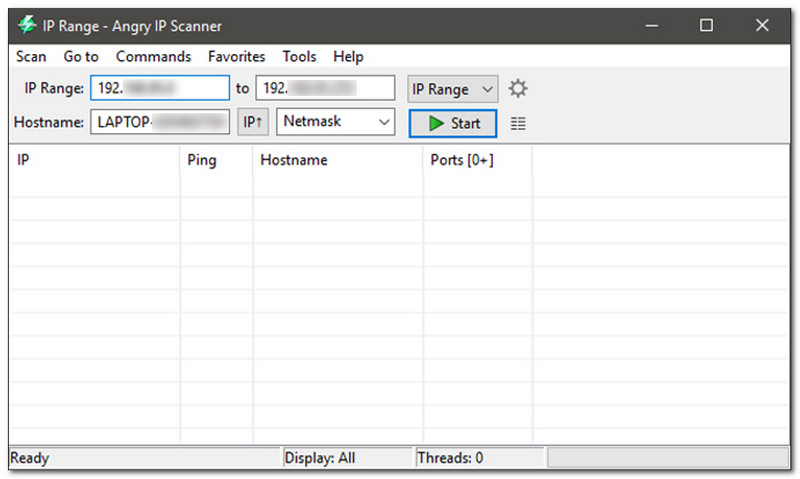Click the Ports [0+] column header
Image resolution: width=800 pixels, height=479 pixels.
pyautogui.click(x=478, y=160)
